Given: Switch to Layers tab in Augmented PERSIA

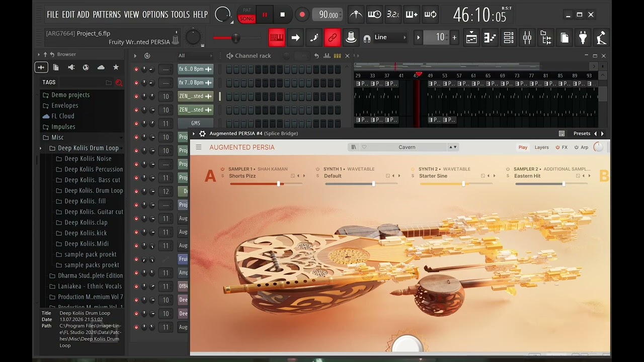Looking at the screenshot, I should tap(541, 147).
